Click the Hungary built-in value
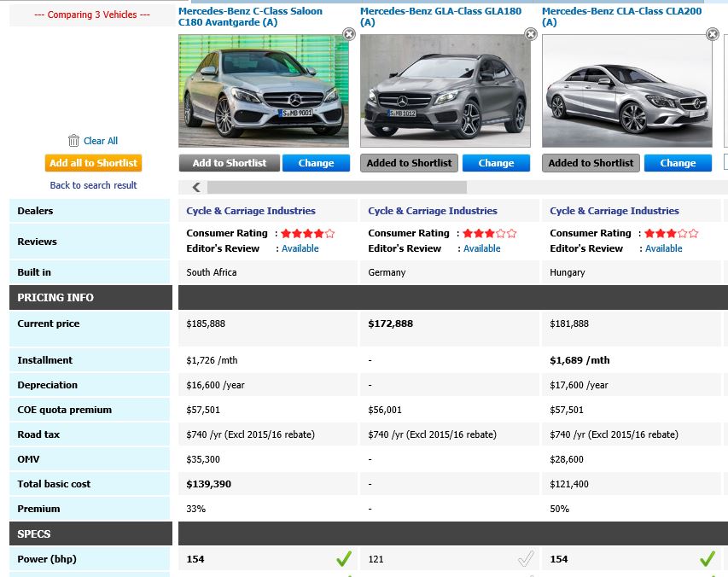 tap(568, 272)
